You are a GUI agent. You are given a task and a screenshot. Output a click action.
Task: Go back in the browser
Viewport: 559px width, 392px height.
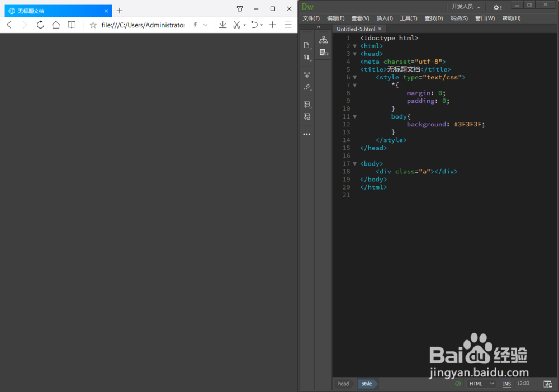[x=10, y=25]
